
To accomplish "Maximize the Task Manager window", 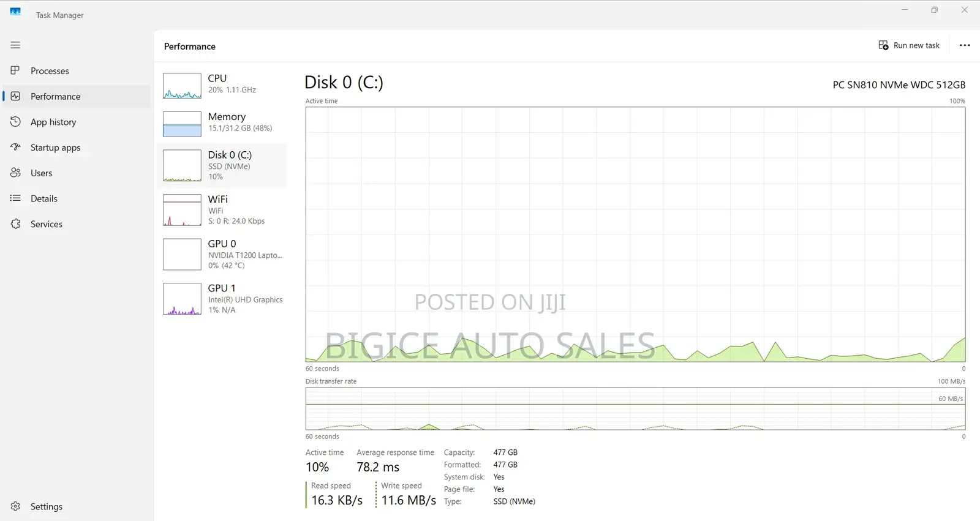I will tap(935, 10).
